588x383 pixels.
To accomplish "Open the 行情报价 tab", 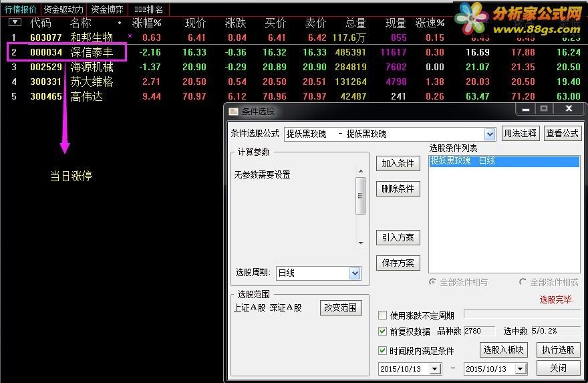I will pyautogui.click(x=21, y=9).
